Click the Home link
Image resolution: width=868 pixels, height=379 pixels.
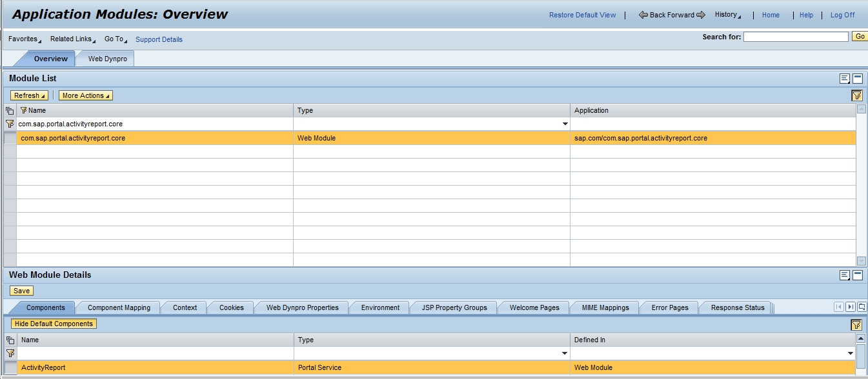(771, 15)
